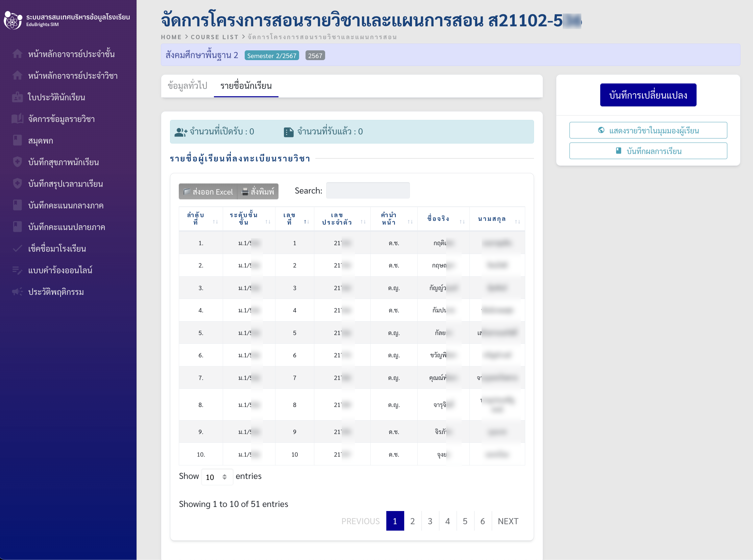Sort table by ลำดับที่ column
The width and height of the screenshot is (753, 560).
(215, 222)
